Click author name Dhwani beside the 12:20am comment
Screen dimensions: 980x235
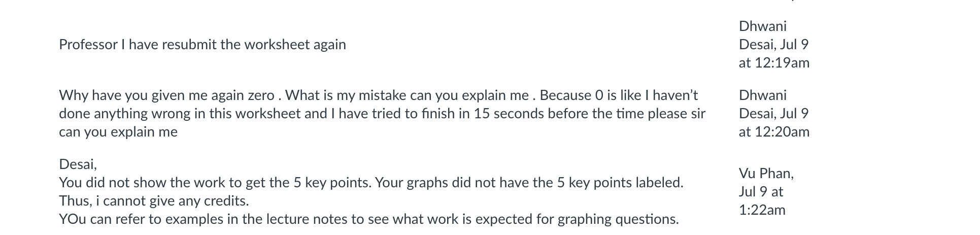click(763, 95)
